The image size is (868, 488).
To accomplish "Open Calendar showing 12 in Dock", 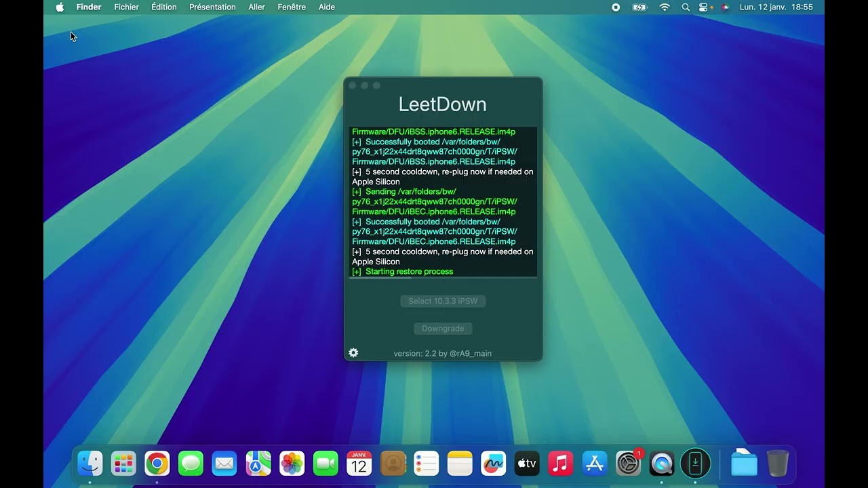I will pos(359,464).
